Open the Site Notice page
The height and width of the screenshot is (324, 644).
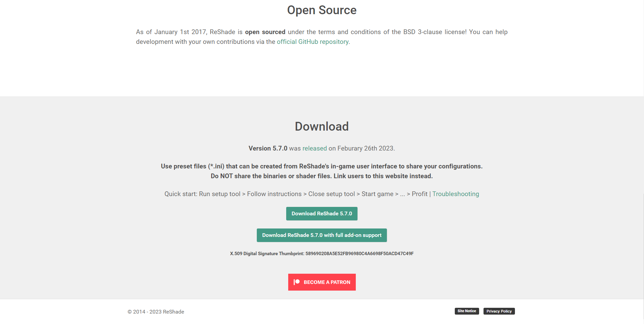467,311
